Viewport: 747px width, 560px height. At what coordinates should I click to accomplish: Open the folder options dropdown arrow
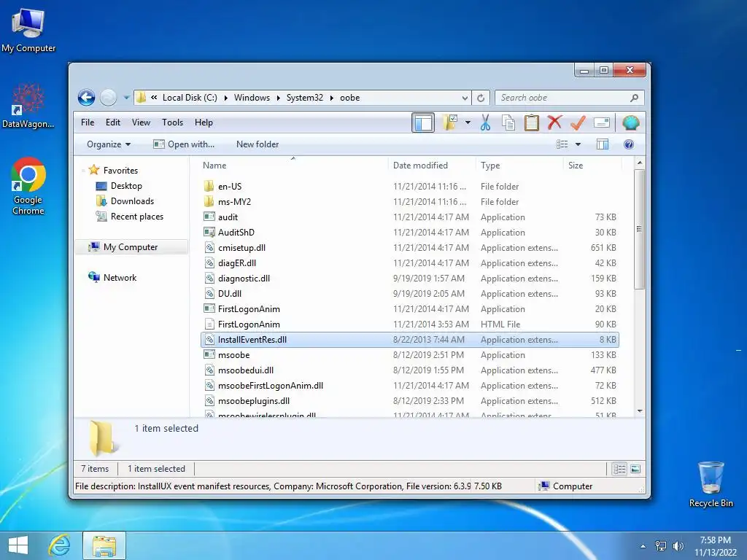click(x=468, y=122)
